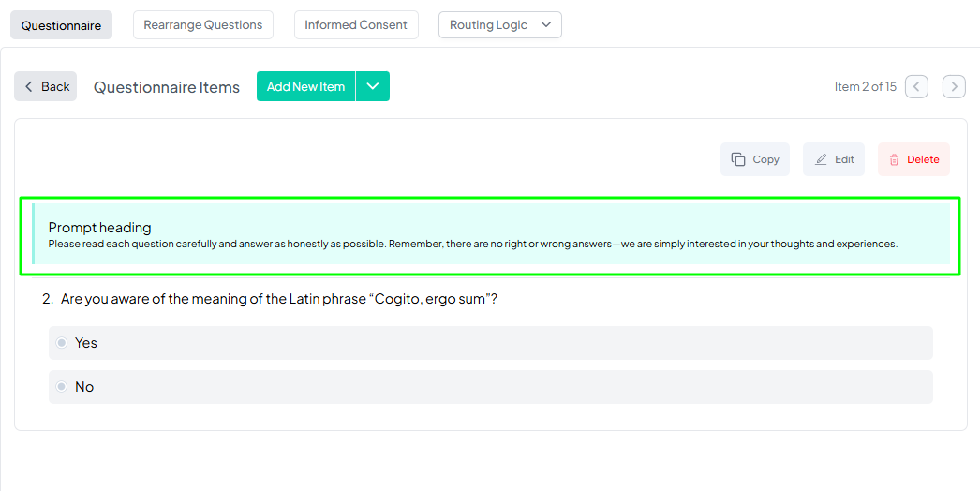
Task: Expand the Routing Logic dropdown
Action: pos(500,25)
